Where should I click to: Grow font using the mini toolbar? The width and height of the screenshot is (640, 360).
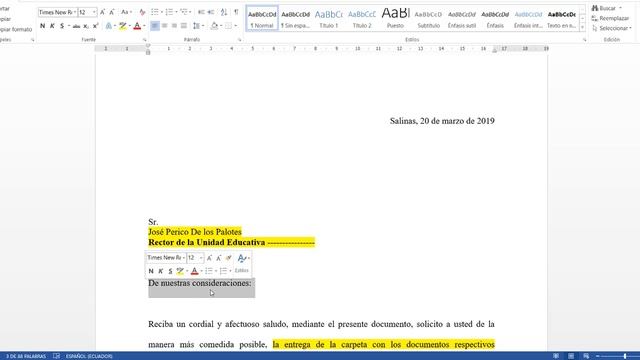pos(209,258)
